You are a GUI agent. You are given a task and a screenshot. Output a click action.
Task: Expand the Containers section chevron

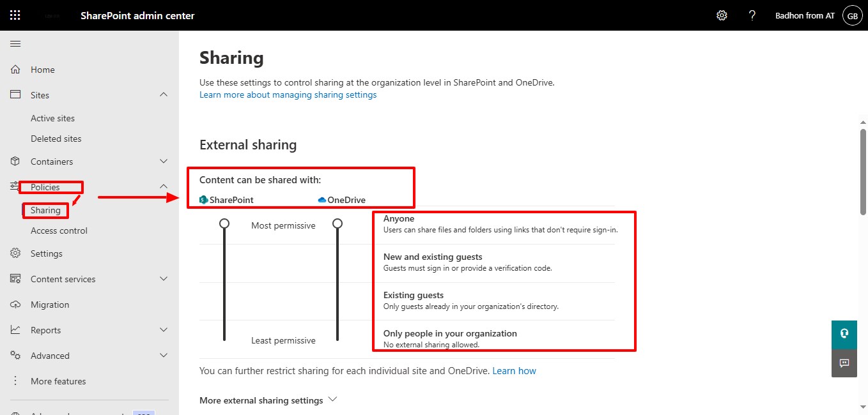point(164,162)
